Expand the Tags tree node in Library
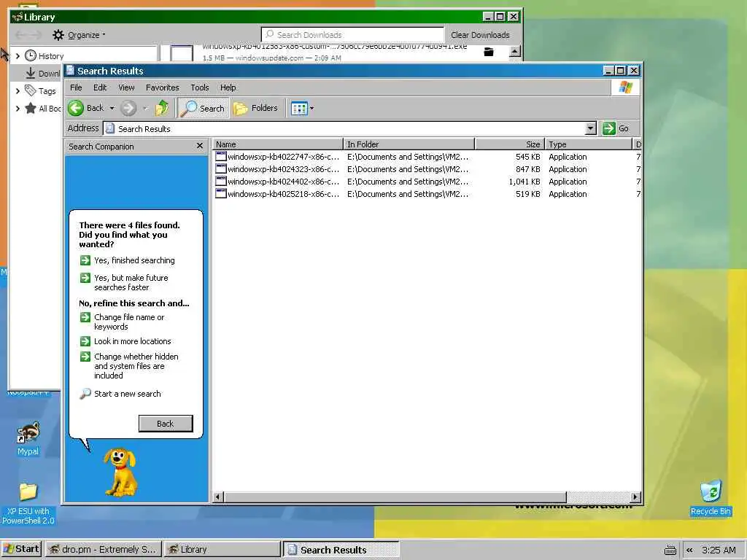The image size is (747, 560). click(18, 90)
